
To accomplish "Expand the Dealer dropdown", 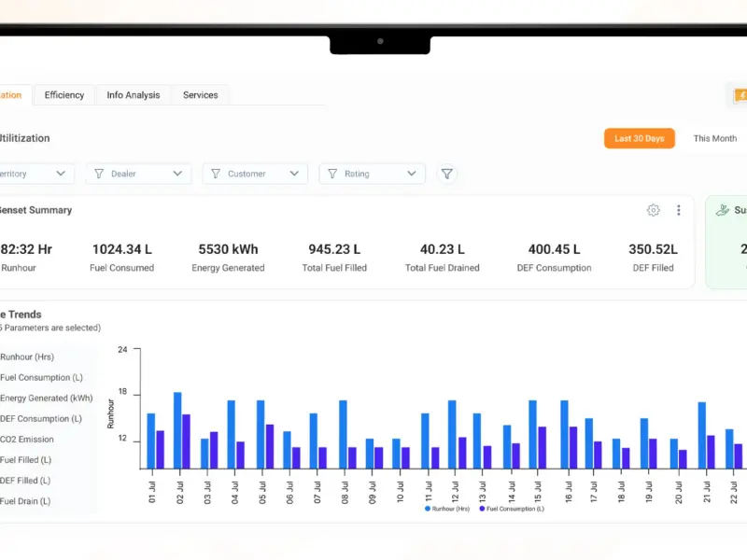I will click(x=177, y=174).
